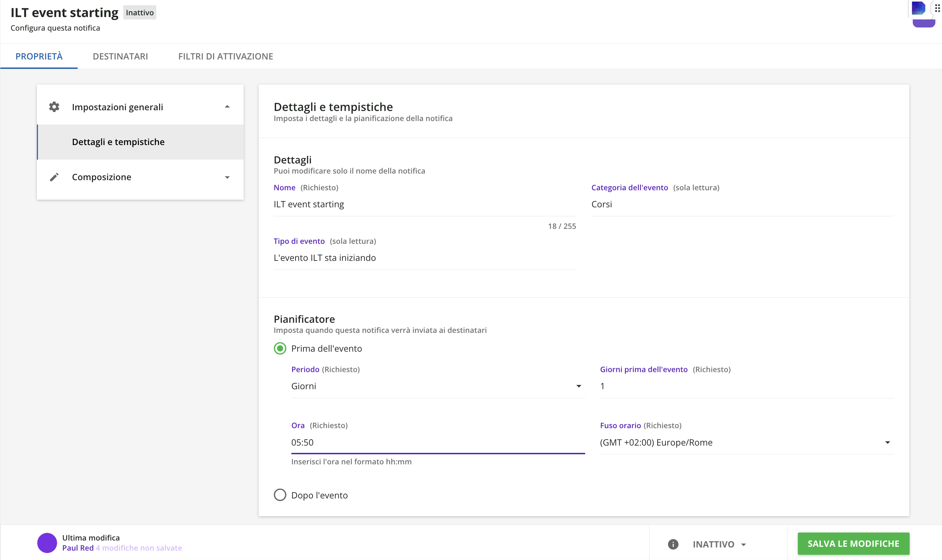Collapse the Impostazioni generali section arrow
942x560 pixels.
(227, 107)
